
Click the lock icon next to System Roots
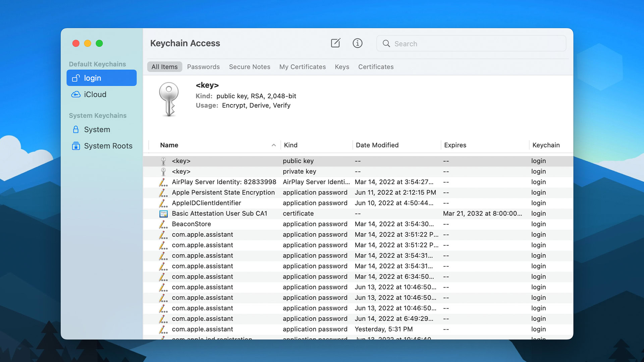pos(76,145)
